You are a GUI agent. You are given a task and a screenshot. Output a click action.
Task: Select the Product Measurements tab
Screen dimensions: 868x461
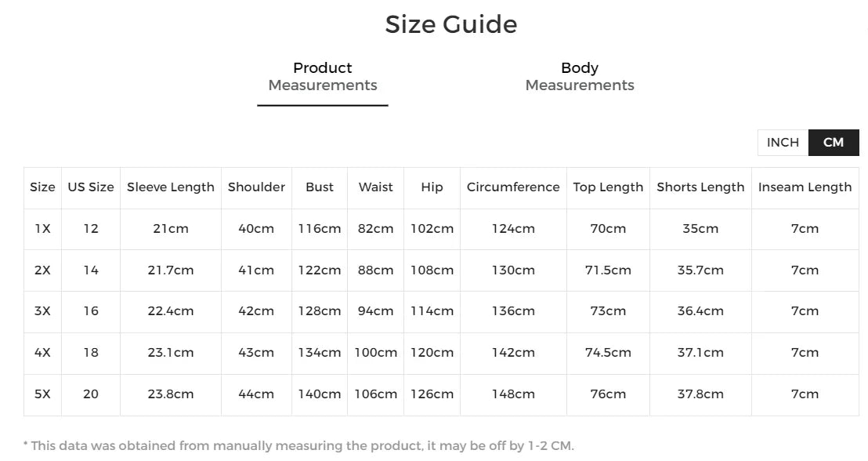322,76
